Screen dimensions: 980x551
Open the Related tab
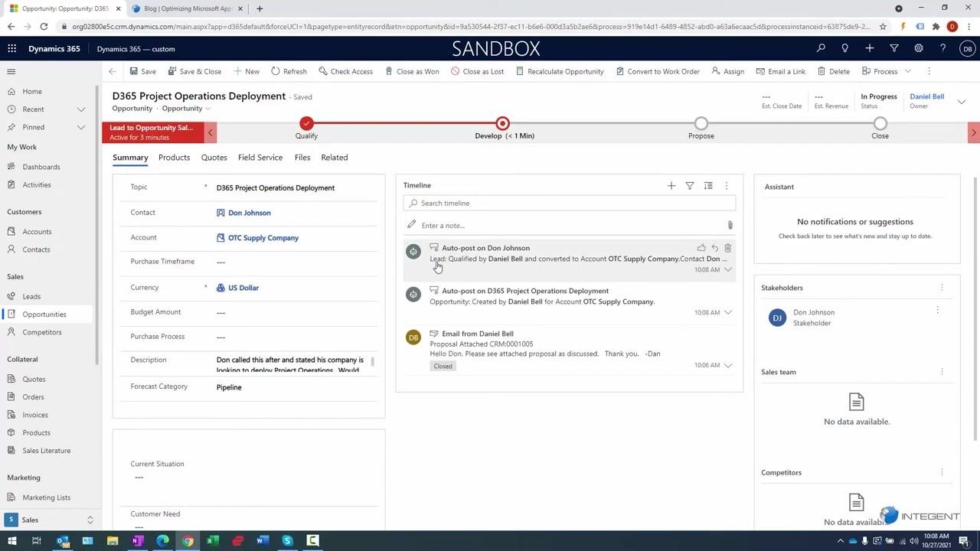point(335,157)
